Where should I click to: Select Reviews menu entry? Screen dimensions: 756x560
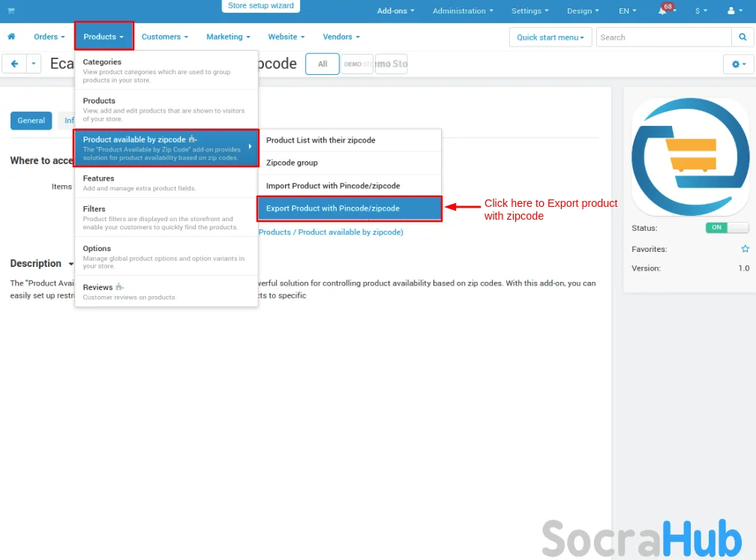166,291
